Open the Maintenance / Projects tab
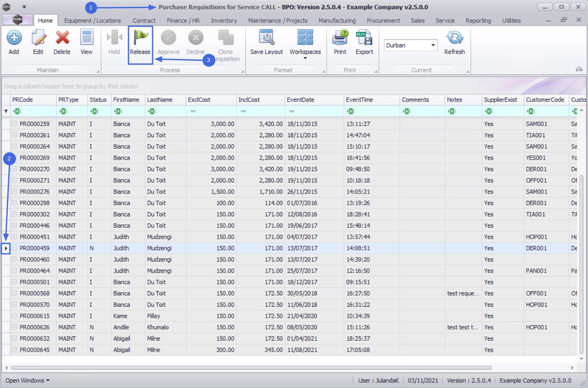 pyautogui.click(x=278, y=21)
